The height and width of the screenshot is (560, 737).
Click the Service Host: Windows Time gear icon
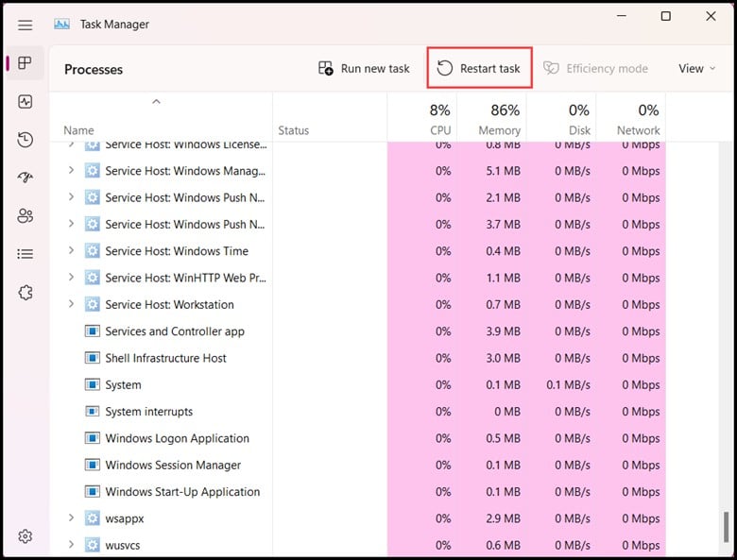point(93,251)
